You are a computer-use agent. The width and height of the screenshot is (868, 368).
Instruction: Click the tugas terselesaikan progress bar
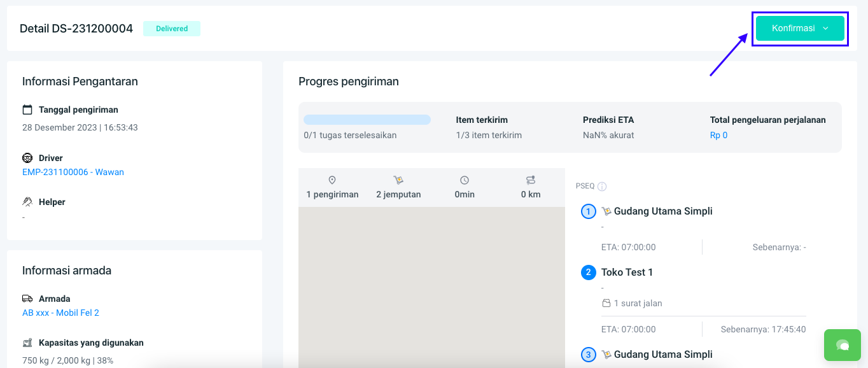[x=367, y=120]
